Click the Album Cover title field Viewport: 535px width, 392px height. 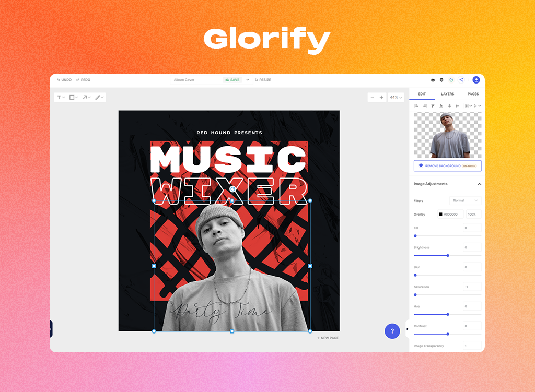pyautogui.click(x=196, y=80)
